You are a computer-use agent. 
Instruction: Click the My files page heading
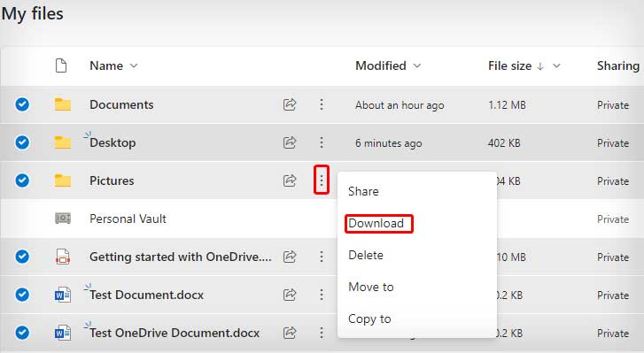pyautogui.click(x=32, y=14)
